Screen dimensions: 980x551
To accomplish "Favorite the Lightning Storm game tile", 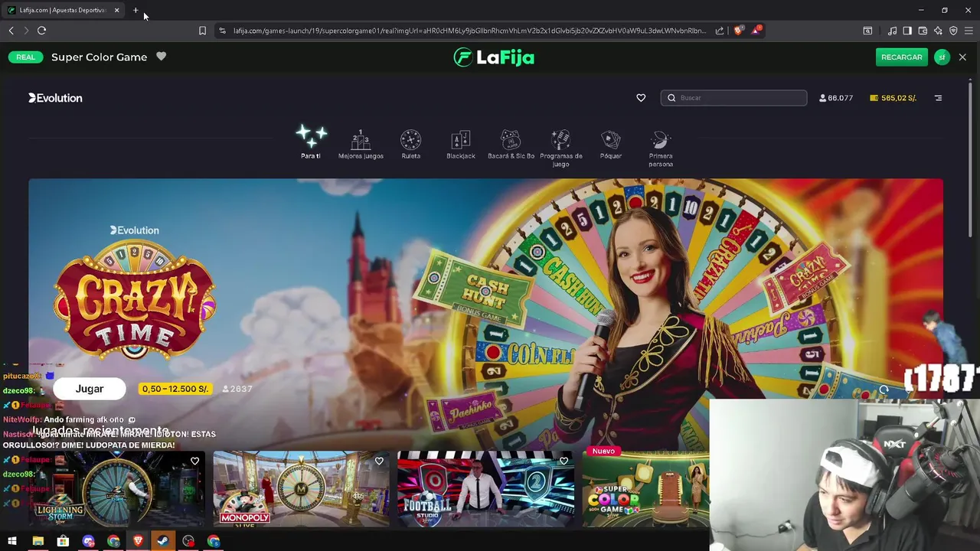I will (194, 461).
